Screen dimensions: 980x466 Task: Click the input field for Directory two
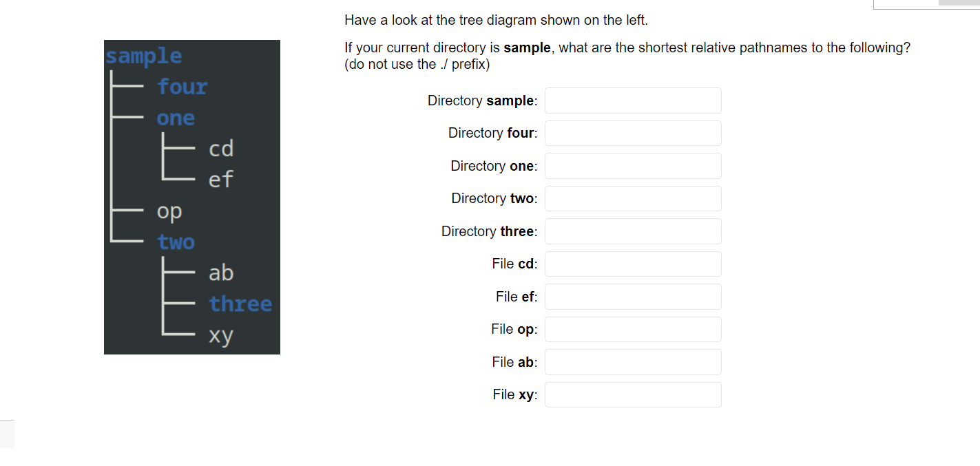coord(632,198)
